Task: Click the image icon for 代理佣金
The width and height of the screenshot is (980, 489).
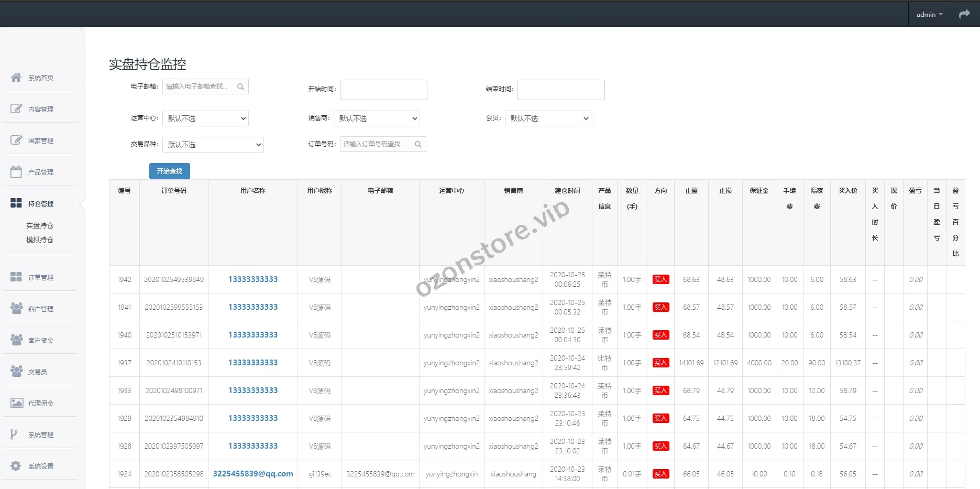Action: click(16, 403)
